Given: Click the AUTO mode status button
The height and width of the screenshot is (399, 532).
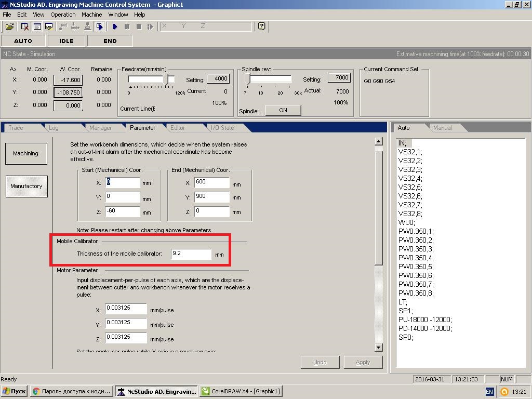Looking at the screenshot, I should [x=23, y=41].
